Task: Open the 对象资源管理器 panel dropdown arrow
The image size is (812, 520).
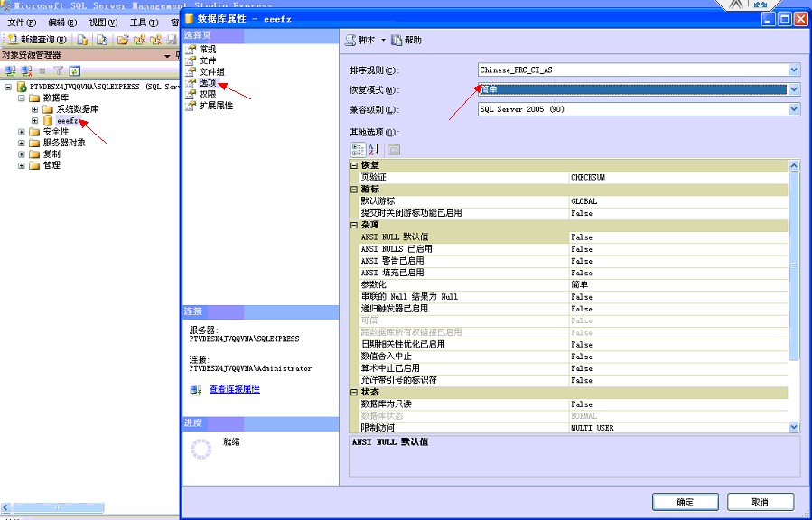Action: coord(167,55)
